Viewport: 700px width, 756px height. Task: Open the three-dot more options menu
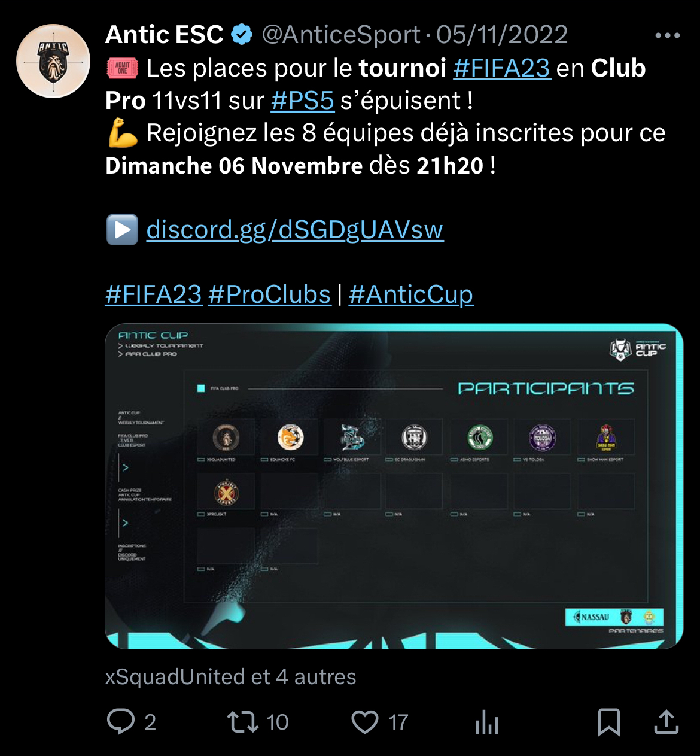tap(668, 36)
